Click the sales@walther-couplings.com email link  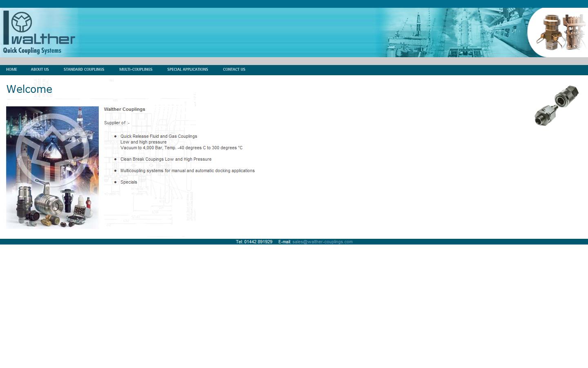click(x=323, y=242)
